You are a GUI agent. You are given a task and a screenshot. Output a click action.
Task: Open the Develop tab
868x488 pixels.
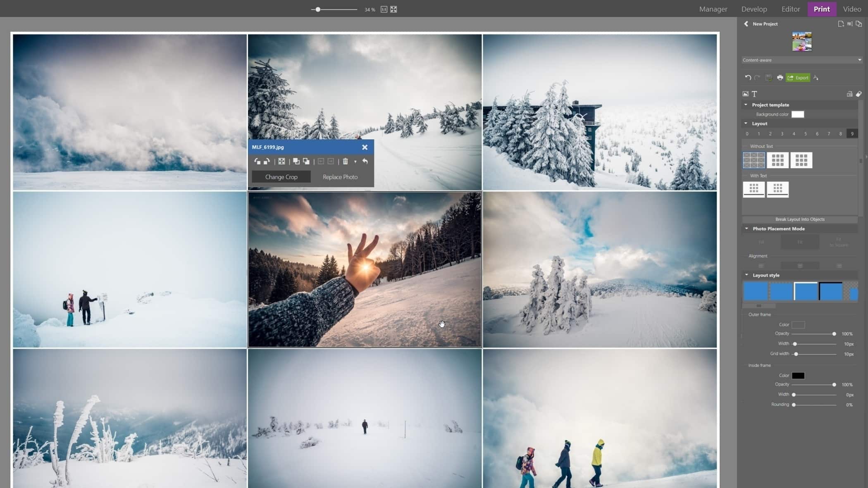point(754,9)
